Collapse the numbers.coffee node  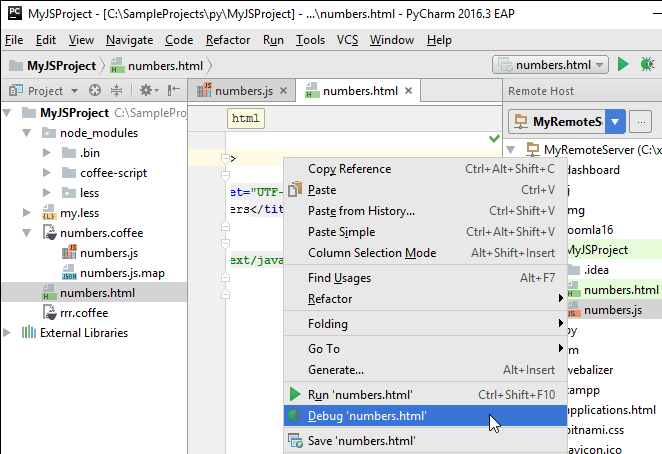pos(27,233)
